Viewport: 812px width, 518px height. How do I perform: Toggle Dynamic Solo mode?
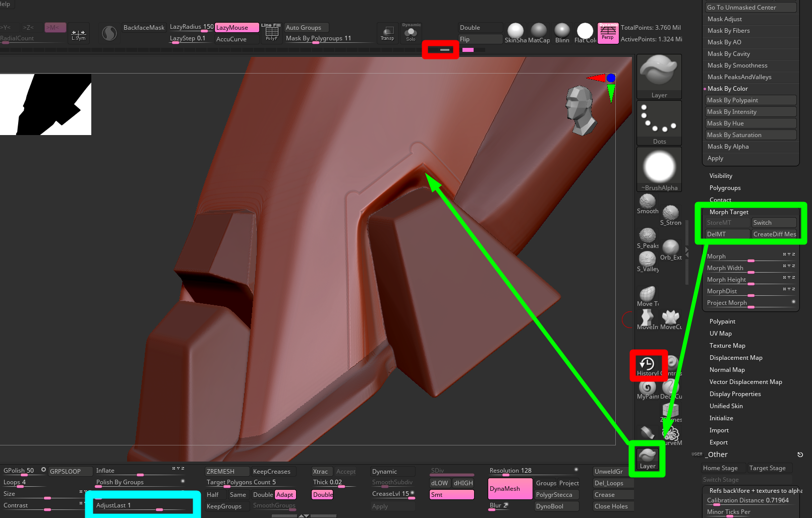[x=411, y=33]
